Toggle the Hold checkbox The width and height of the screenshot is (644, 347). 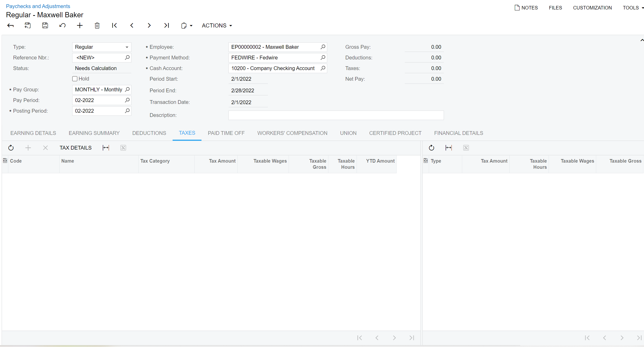click(x=75, y=79)
